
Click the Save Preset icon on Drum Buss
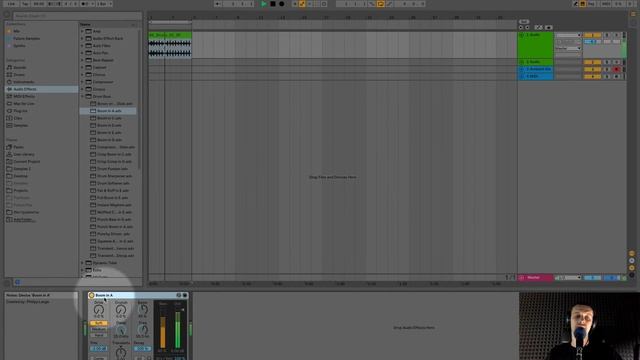(x=185, y=295)
